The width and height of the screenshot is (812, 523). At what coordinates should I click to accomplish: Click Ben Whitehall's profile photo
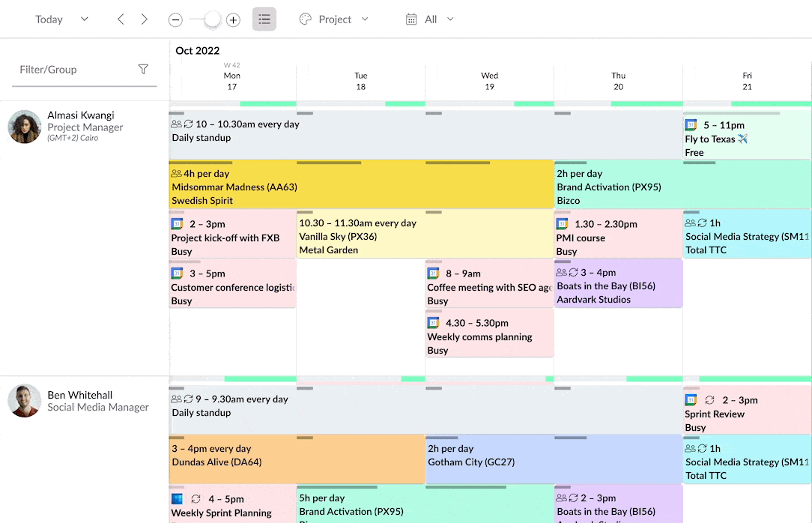click(24, 400)
